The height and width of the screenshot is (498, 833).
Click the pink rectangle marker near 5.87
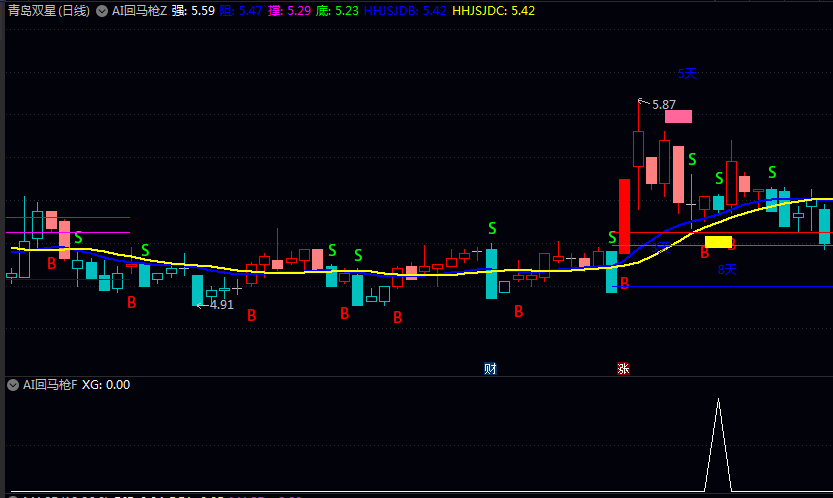(x=678, y=116)
